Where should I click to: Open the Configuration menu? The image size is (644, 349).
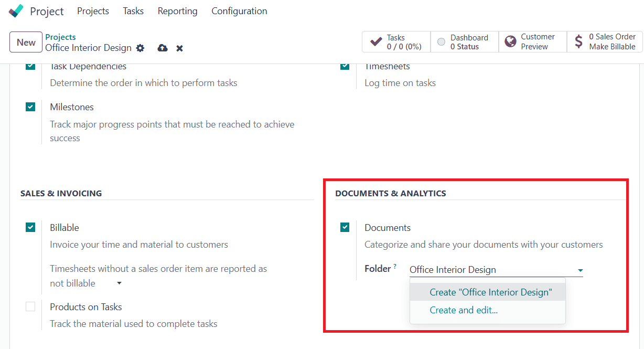tap(239, 11)
